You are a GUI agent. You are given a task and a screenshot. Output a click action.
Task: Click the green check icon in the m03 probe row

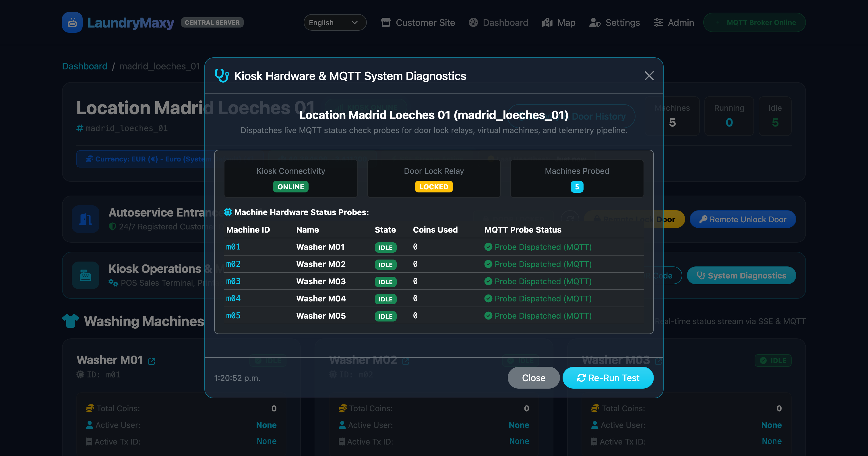pyautogui.click(x=488, y=281)
